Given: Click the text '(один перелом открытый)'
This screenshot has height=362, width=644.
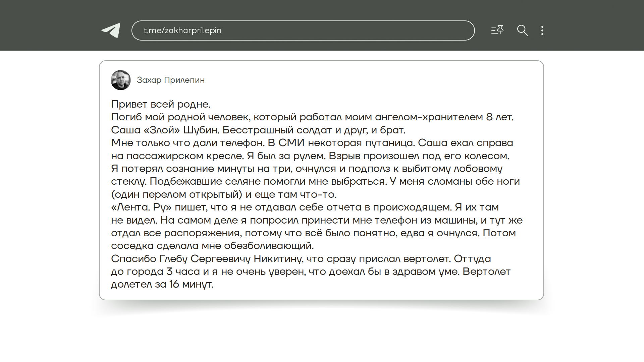Looking at the screenshot, I should [176, 194].
